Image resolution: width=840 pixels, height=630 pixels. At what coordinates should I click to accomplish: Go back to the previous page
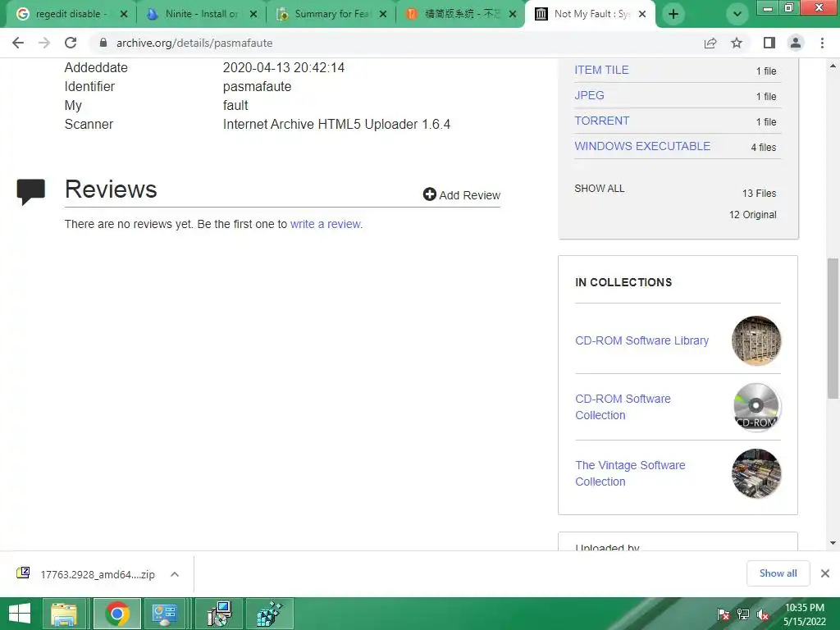point(18,43)
